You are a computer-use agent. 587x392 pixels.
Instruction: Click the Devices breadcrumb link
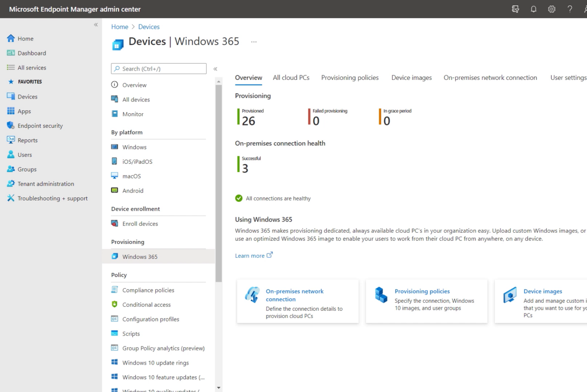click(x=148, y=26)
